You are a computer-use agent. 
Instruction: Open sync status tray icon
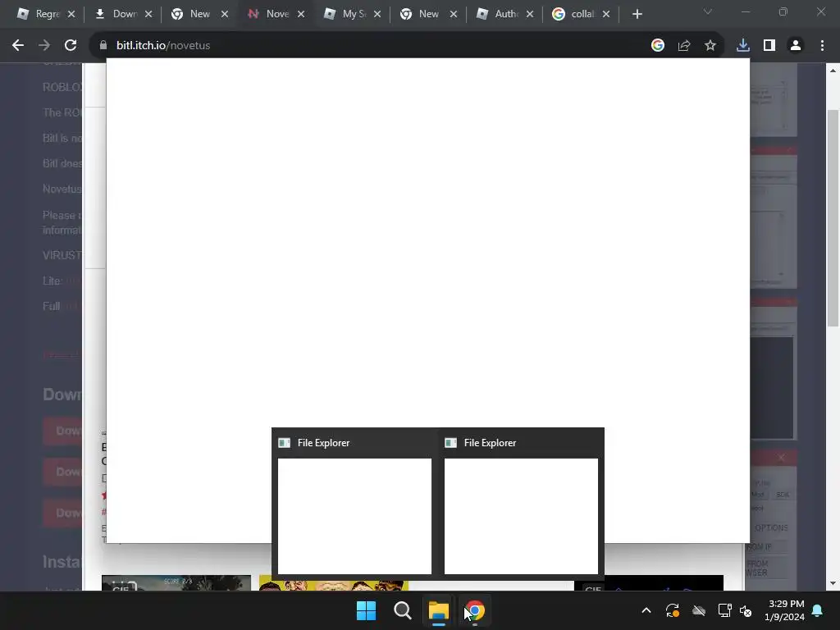673,610
